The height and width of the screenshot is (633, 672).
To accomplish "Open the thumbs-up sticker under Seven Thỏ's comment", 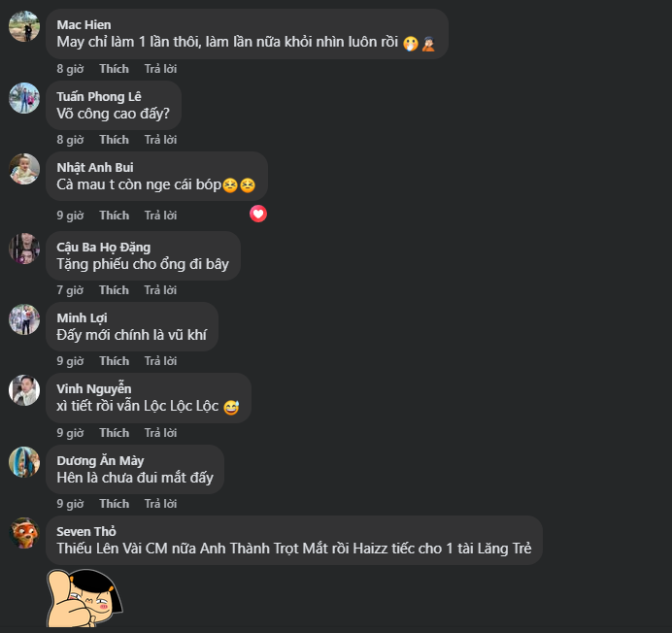I will pos(84,598).
